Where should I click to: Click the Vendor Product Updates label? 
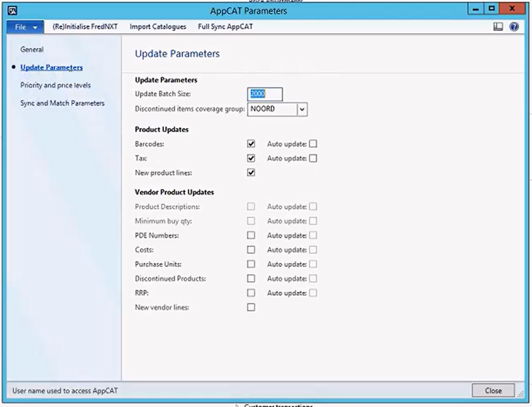pyautogui.click(x=175, y=192)
